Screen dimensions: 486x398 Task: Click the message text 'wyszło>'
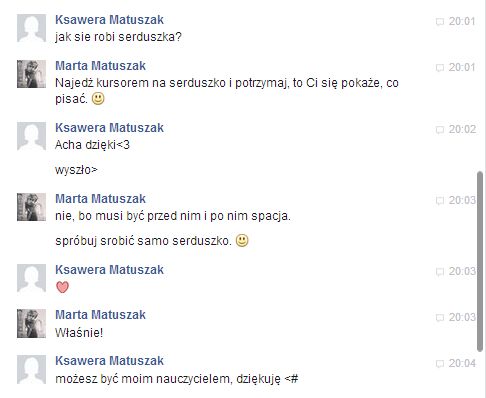pyautogui.click(x=76, y=170)
